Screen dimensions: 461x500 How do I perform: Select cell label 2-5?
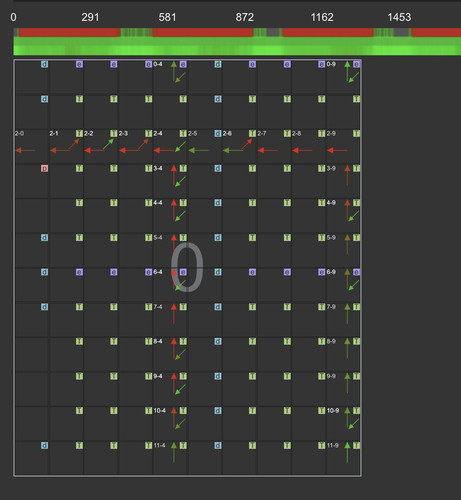click(193, 134)
